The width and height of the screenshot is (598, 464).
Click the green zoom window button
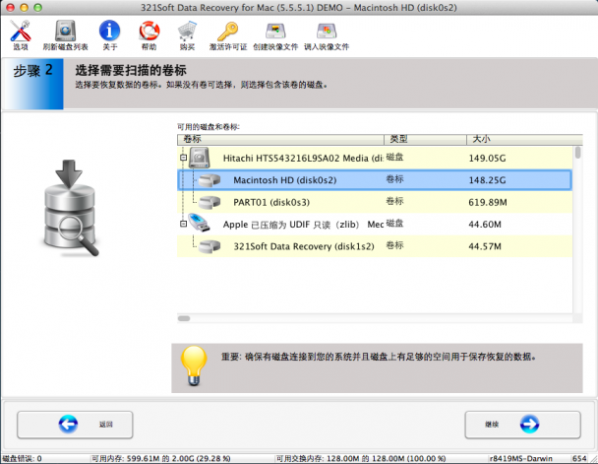pos(38,7)
